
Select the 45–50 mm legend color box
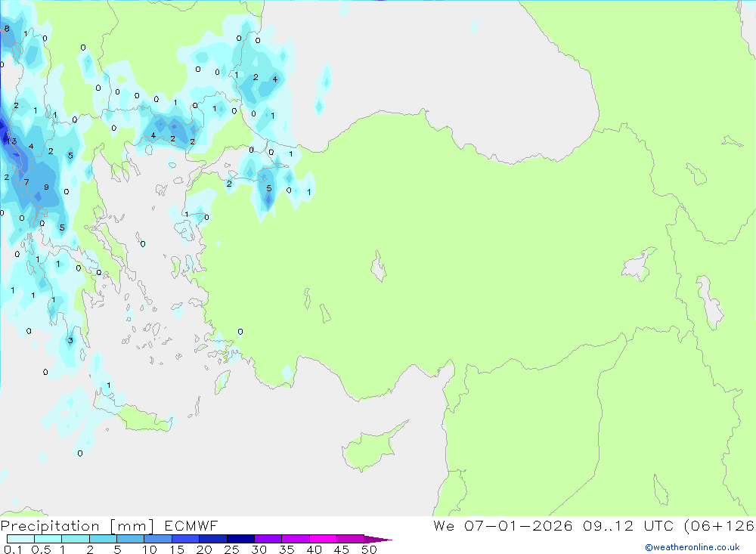[351, 539]
